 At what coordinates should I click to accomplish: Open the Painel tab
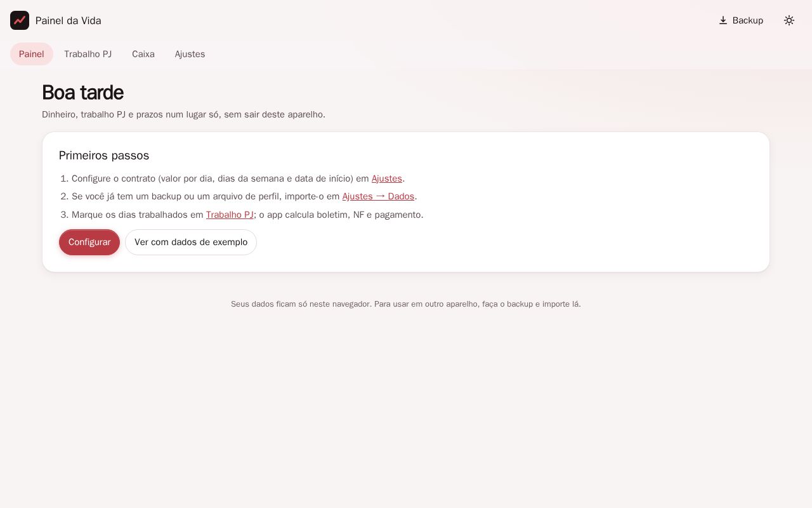(x=32, y=54)
